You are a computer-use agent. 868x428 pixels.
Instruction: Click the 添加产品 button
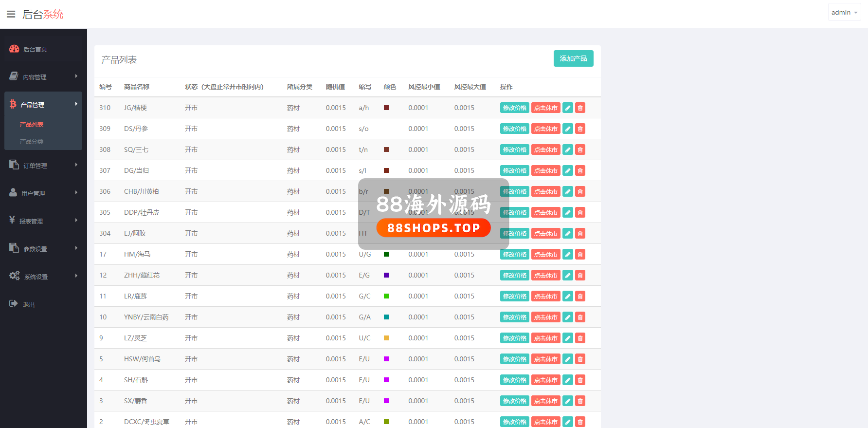[573, 58]
